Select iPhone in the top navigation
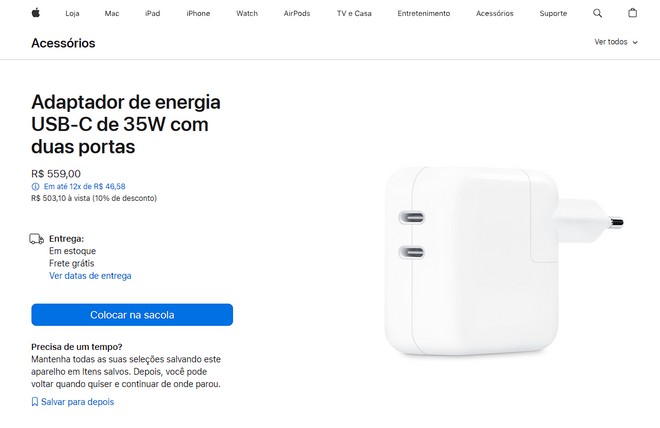The width and height of the screenshot is (660, 428). (x=198, y=13)
